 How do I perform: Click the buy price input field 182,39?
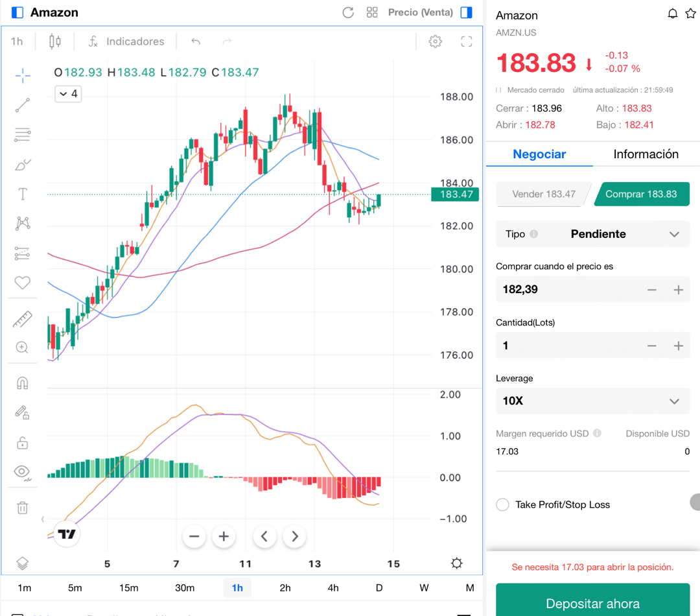click(x=564, y=289)
